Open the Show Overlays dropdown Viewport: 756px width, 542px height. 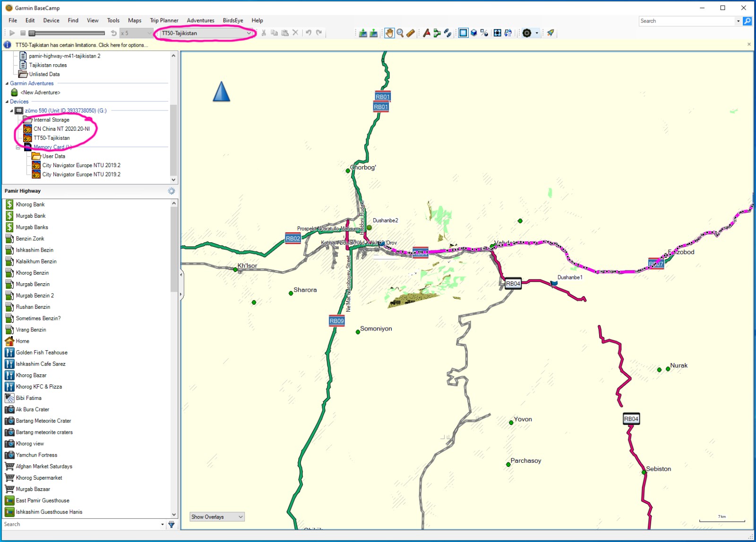[x=217, y=517]
